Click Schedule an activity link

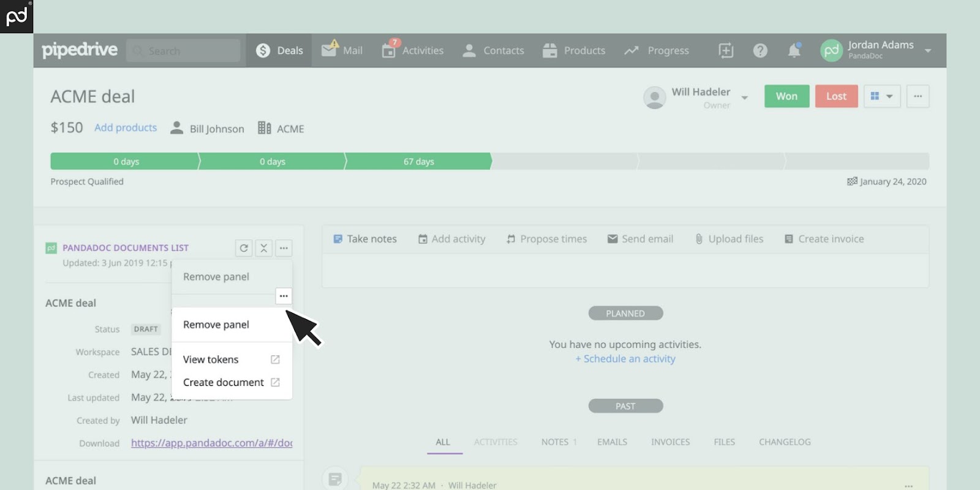tap(625, 359)
